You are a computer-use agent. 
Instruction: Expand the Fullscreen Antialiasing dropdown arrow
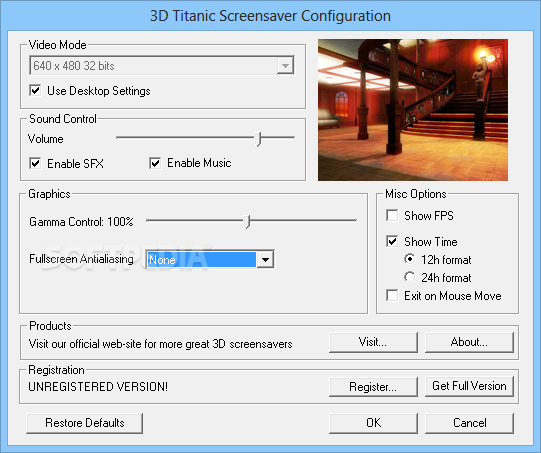(265, 259)
